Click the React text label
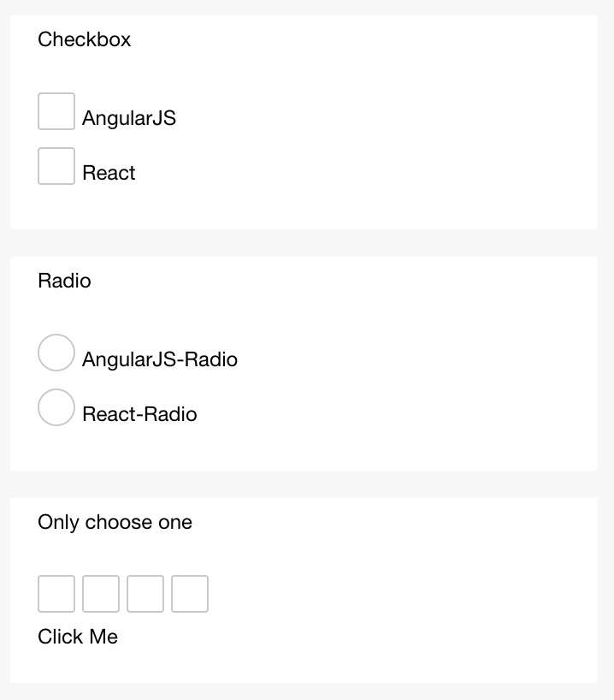 [109, 173]
